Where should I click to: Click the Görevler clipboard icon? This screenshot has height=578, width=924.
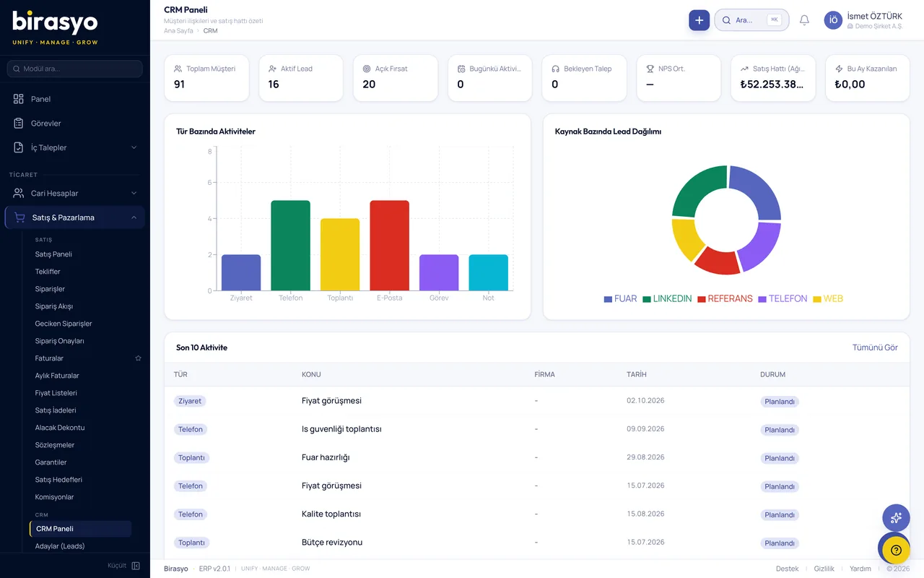[19, 124]
